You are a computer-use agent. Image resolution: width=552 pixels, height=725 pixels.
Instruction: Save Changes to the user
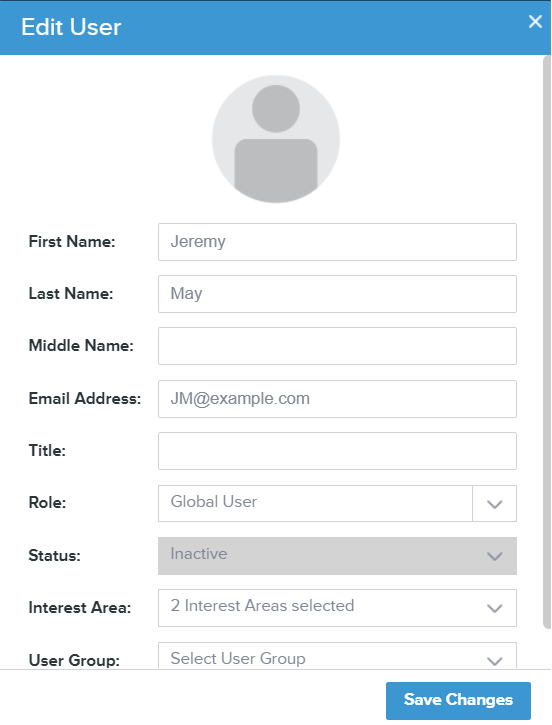click(458, 700)
